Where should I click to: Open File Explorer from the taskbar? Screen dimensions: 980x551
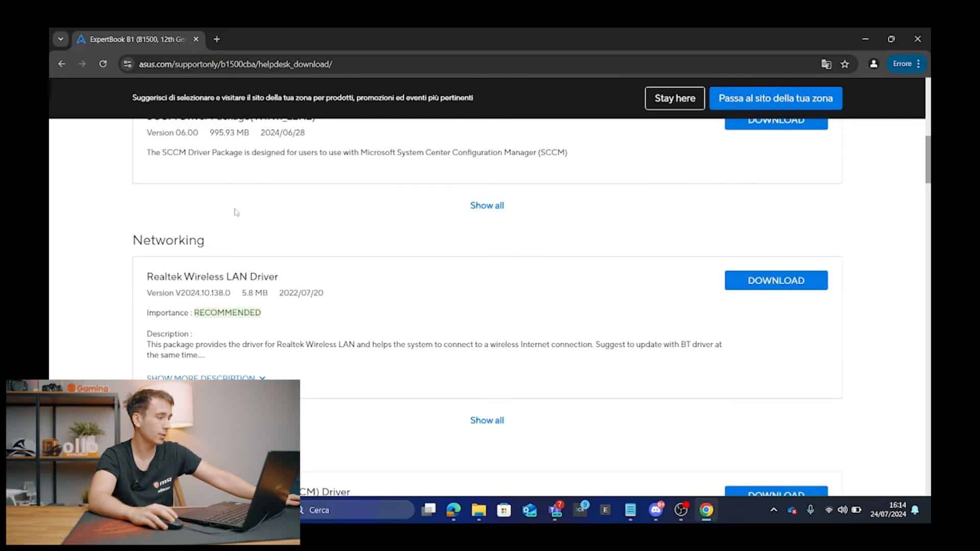pos(479,510)
